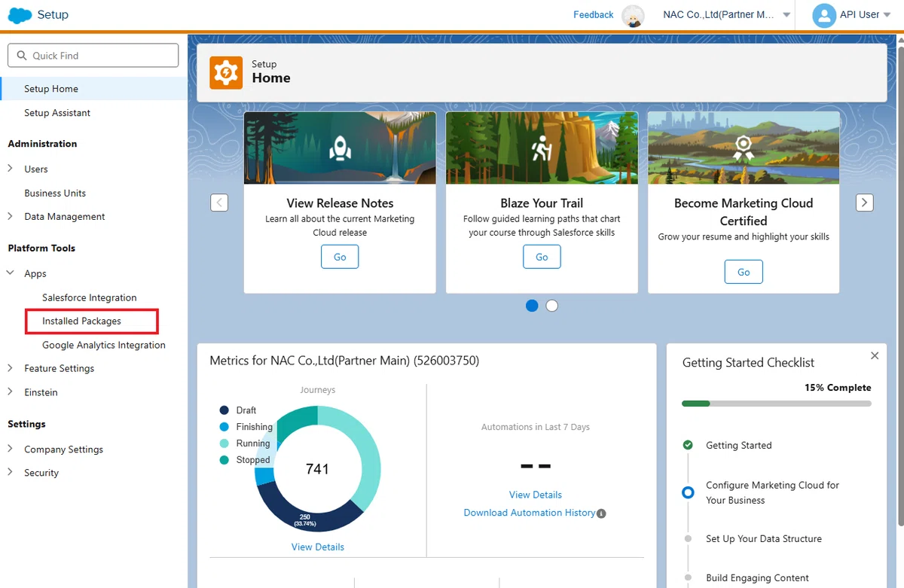
Task: Click the 741 journeys total in donut
Action: [x=318, y=469]
